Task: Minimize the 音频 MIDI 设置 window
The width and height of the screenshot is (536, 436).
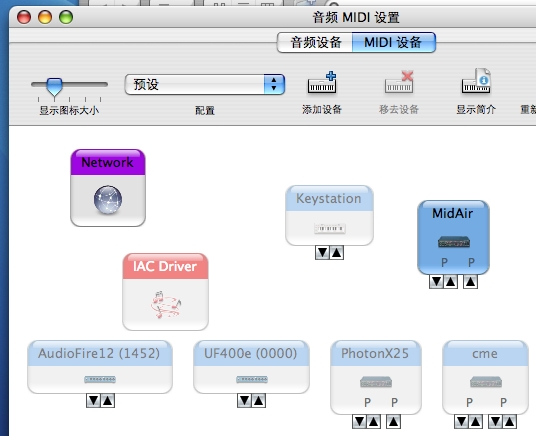Action: click(45, 17)
